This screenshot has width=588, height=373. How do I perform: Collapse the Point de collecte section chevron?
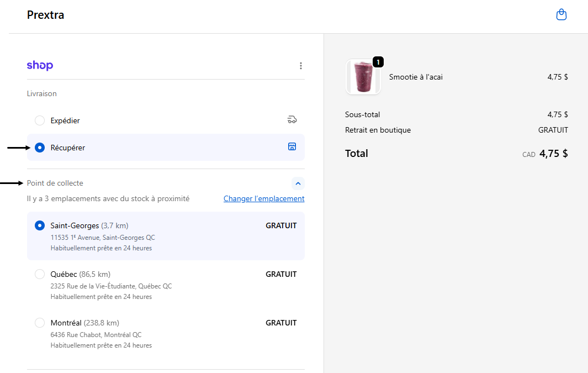[x=298, y=183]
